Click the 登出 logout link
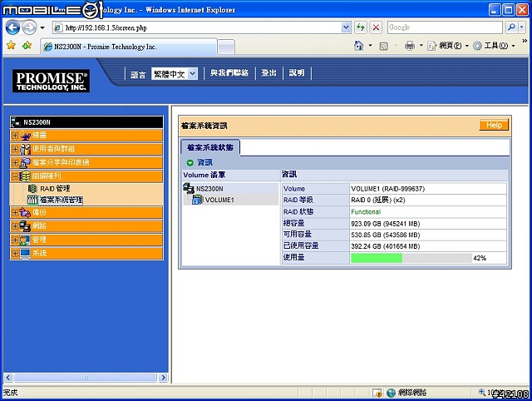 (x=268, y=73)
